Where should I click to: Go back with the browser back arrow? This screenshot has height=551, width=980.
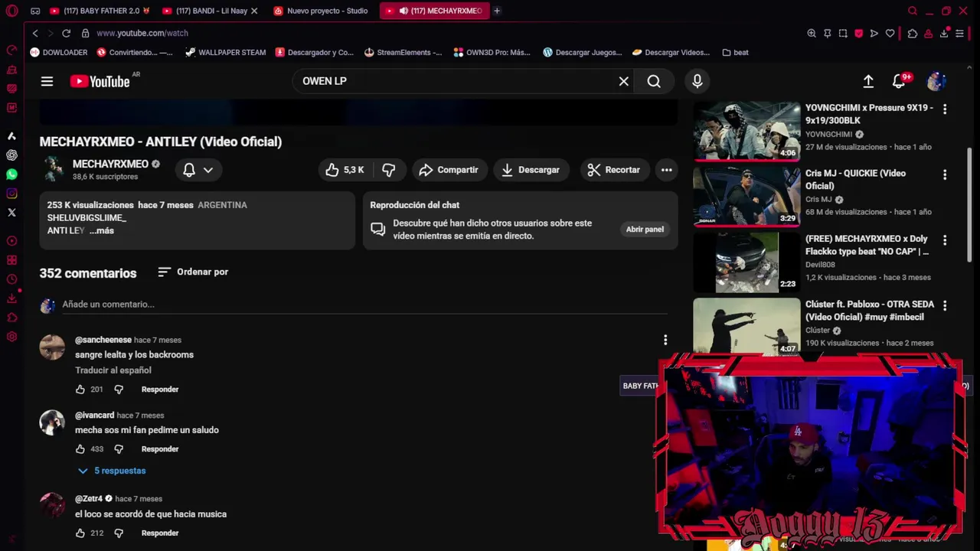35,33
